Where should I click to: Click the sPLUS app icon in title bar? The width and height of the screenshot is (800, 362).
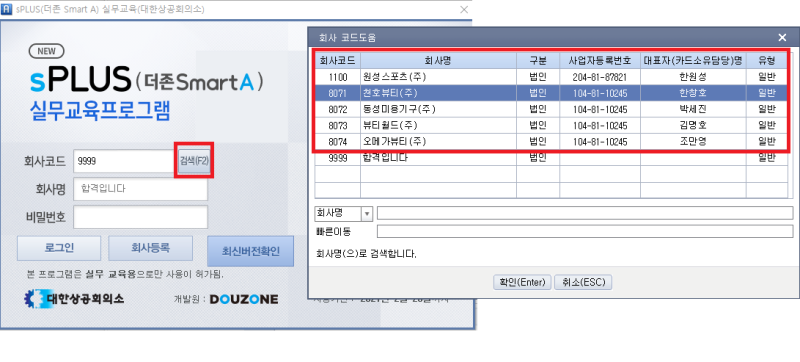coord(7,9)
